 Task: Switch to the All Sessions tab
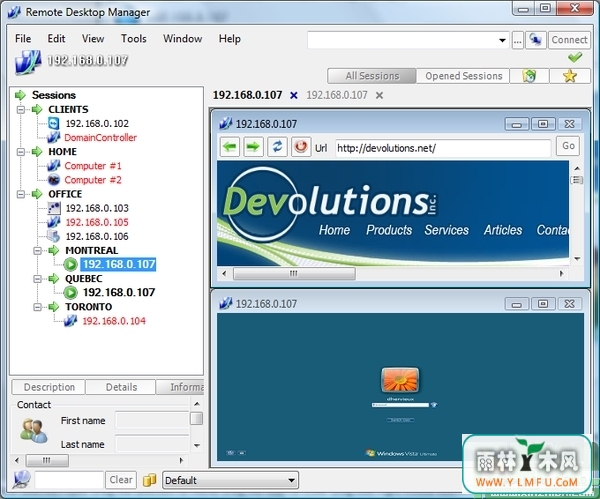(x=372, y=76)
